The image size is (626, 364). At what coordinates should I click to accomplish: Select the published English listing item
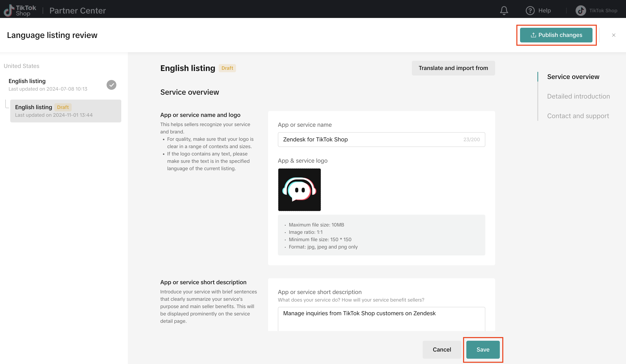62,85
